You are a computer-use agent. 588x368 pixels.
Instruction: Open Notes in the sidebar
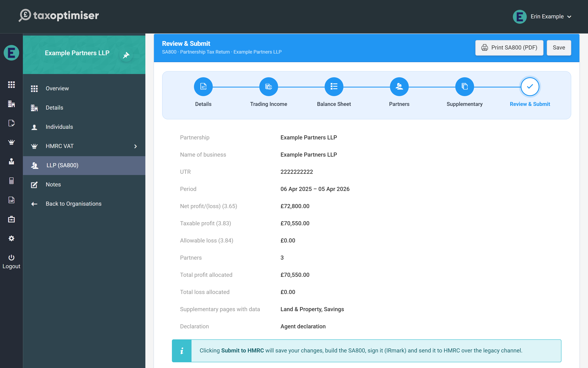[x=84, y=184]
